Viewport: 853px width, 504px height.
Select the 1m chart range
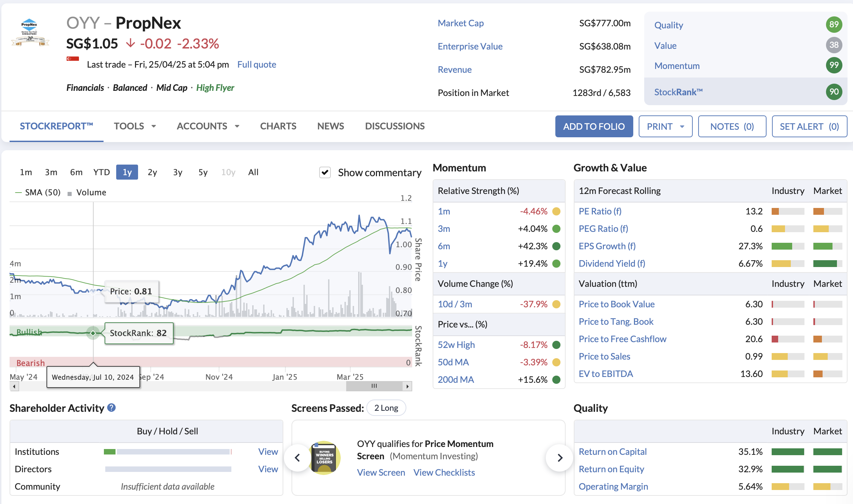click(26, 172)
